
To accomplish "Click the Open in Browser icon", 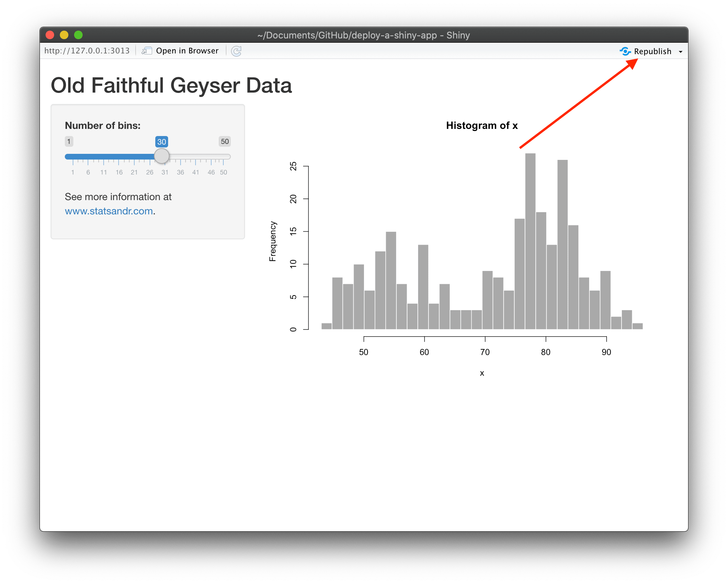I will [147, 51].
